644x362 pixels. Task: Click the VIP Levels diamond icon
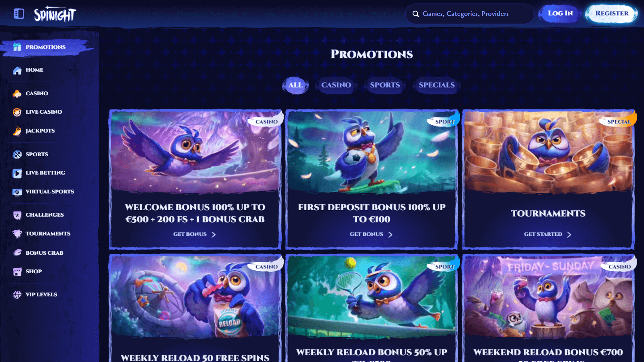(17, 295)
